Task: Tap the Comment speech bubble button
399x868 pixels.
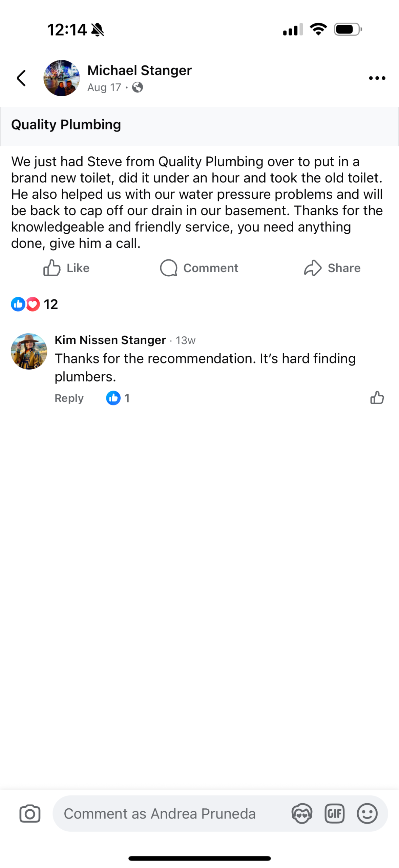Action: pyautogui.click(x=199, y=268)
